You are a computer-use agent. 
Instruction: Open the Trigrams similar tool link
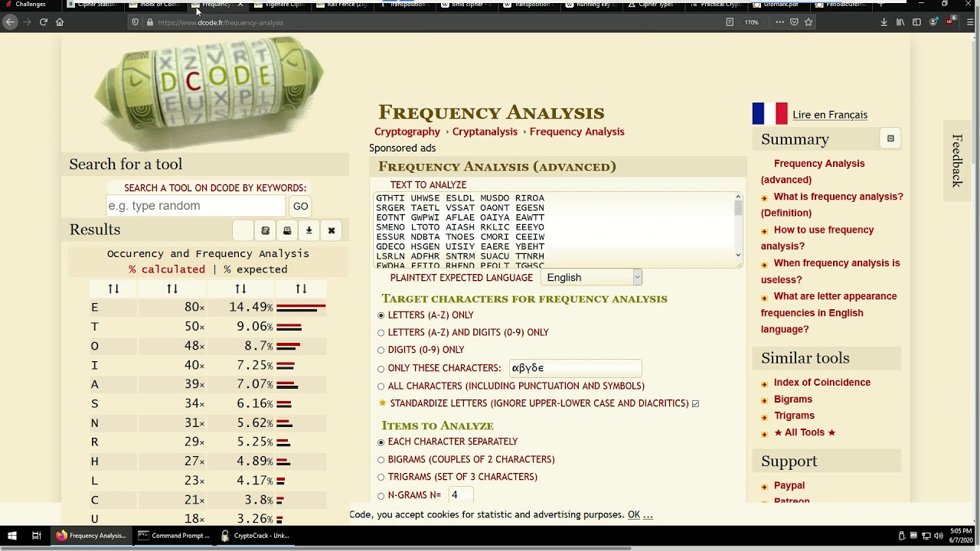coord(794,416)
